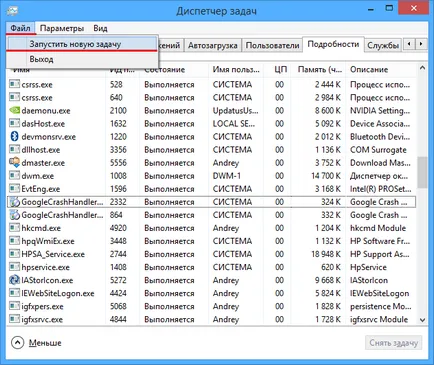Click the Download Master icon of dmaster.exe
Image resolution: width=434 pixels, height=365 pixels.
[14, 162]
